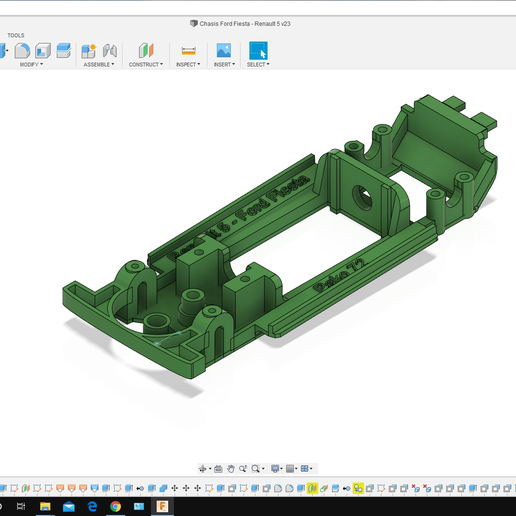Click the Orbit icon in navigation bar
Screen dimensions: 516x516
tap(202, 469)
